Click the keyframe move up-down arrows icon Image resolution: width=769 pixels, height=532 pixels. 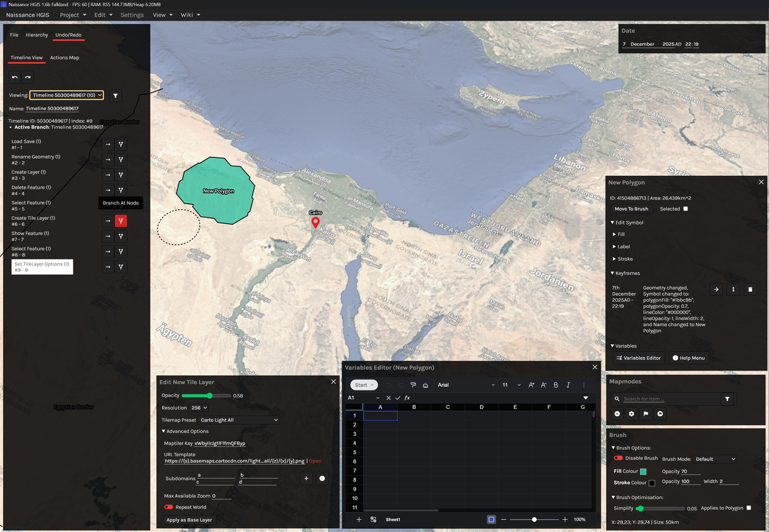733,289
